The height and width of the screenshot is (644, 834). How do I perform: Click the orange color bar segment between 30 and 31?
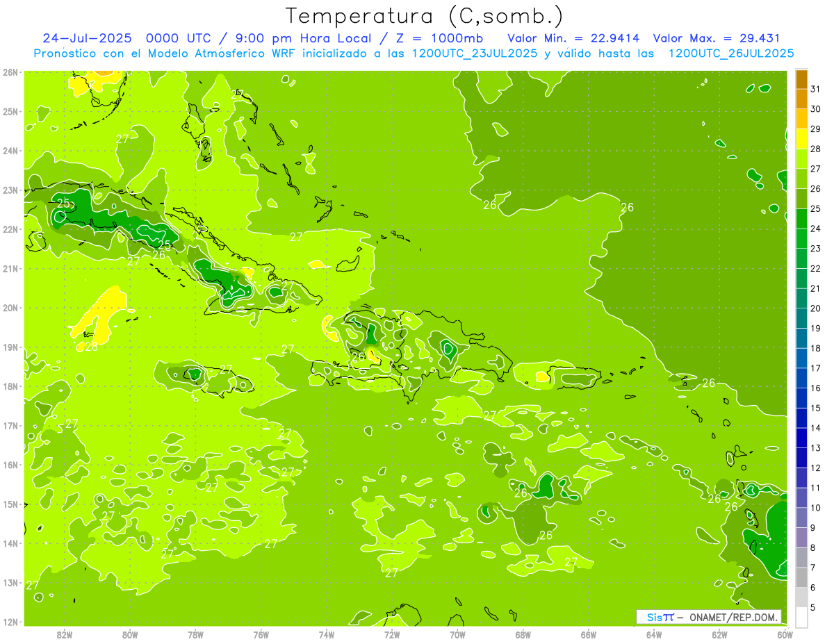point(801,99)
